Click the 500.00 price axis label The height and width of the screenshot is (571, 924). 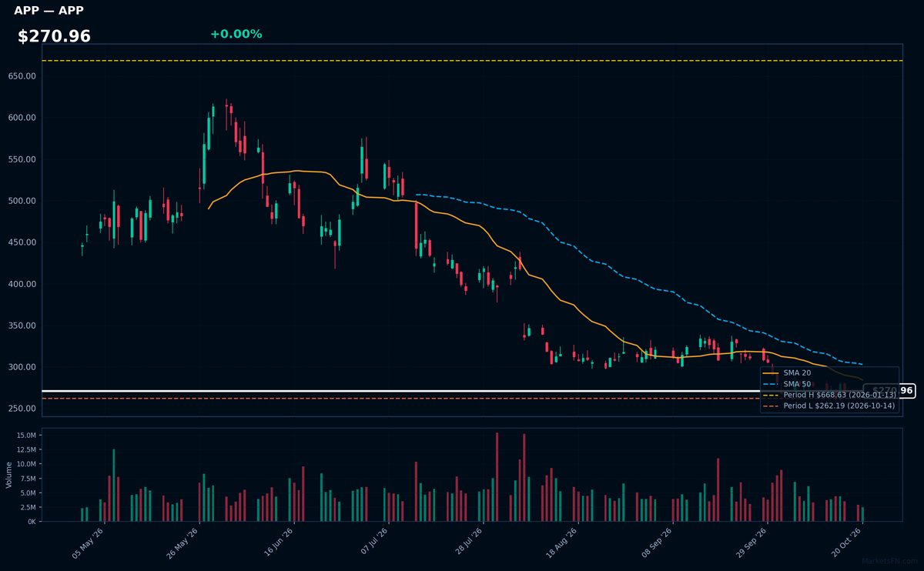tap(22, 201)
